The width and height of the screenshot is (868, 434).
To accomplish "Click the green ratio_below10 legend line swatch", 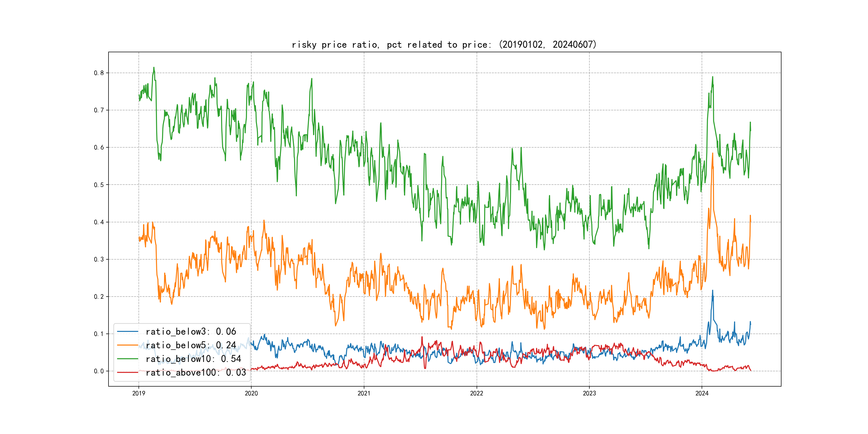I will [x=127, y=359].
